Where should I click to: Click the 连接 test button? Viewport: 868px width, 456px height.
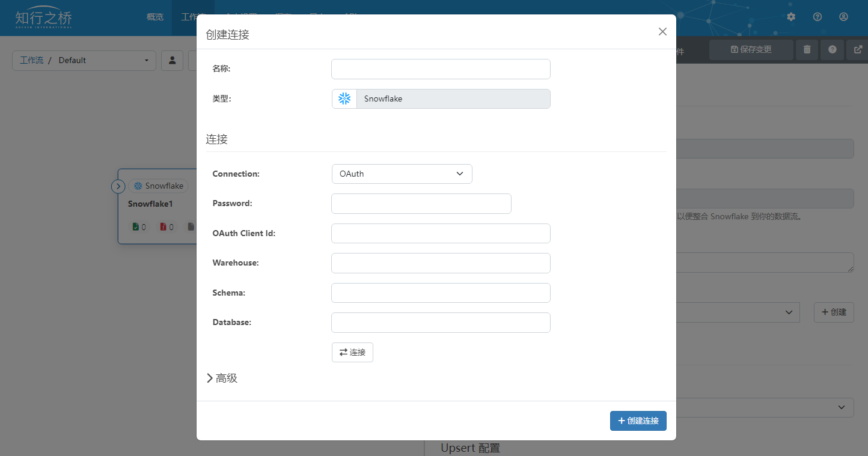(352, 353)
